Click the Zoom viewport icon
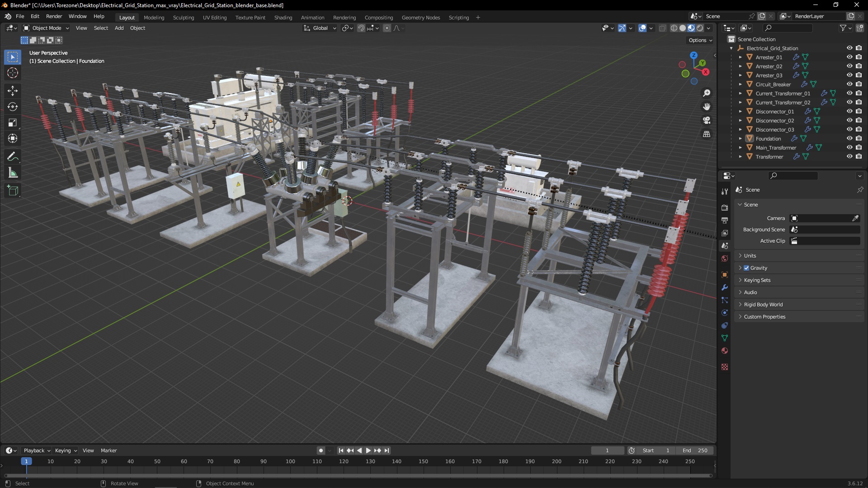Screen dimensions: 868x488 707,93
